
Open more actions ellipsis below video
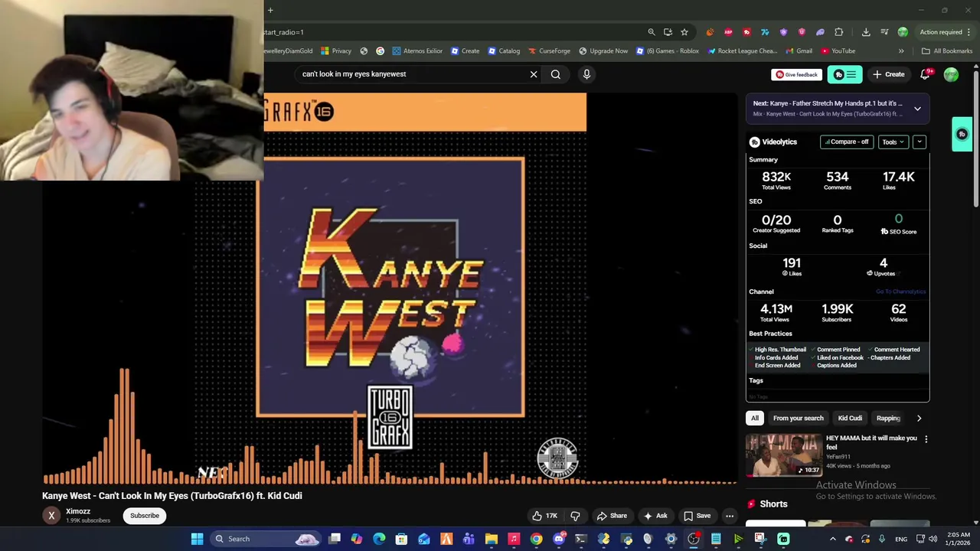click(x=730, y=516)
